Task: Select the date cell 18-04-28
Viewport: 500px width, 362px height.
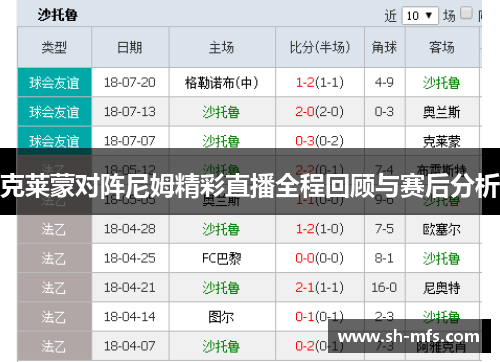Action: tap(130, 229)
